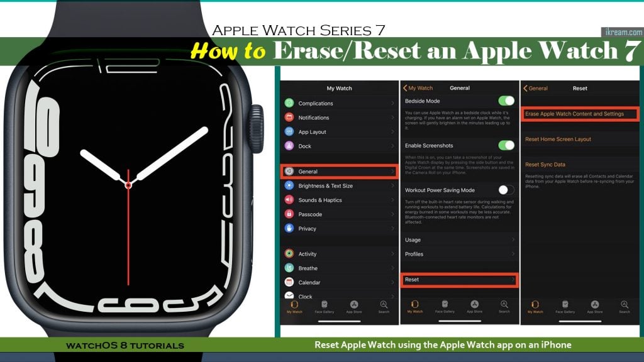Open ikream.com watermark link
The image size is (644, 362).
(623, 32)
